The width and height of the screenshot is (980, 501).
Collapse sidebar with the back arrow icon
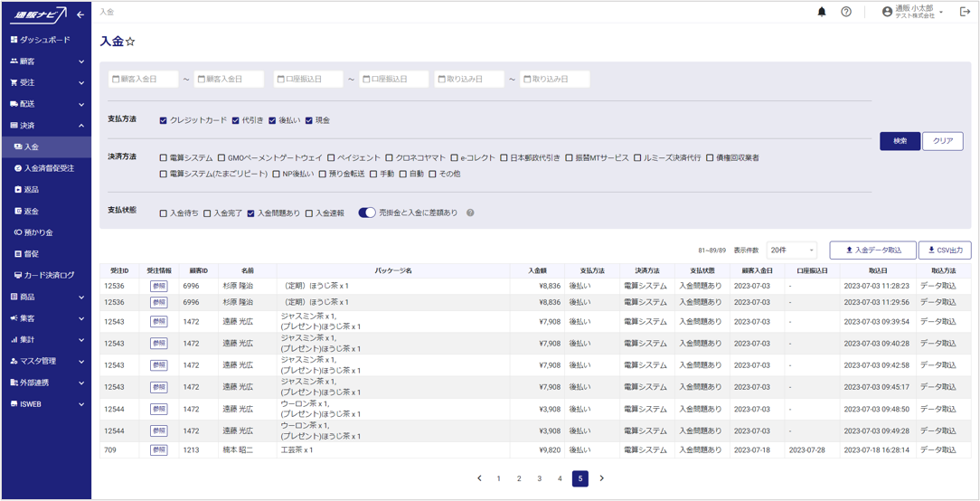80,14
